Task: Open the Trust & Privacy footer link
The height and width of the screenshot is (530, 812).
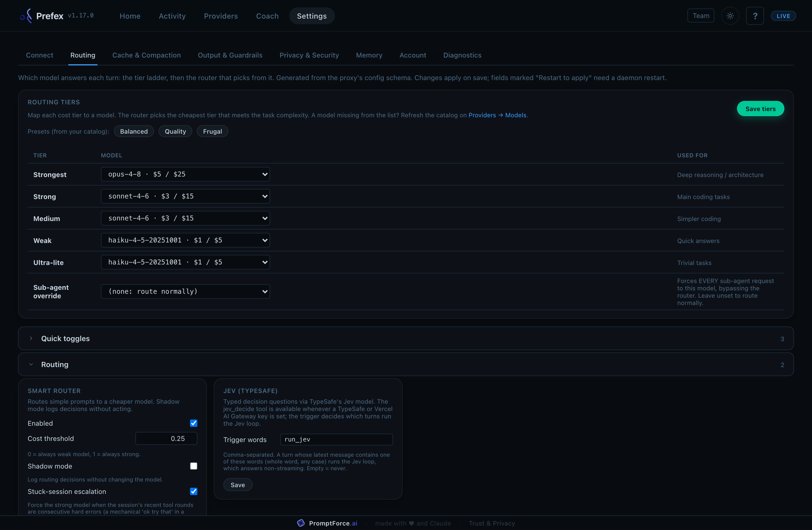Action: click(x=492, y=523)
